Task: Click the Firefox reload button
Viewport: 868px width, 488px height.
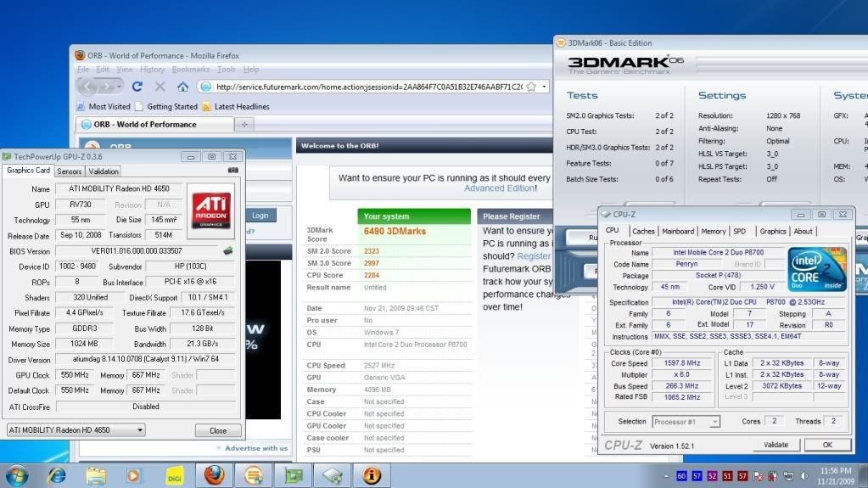Action: coord(137,87)
